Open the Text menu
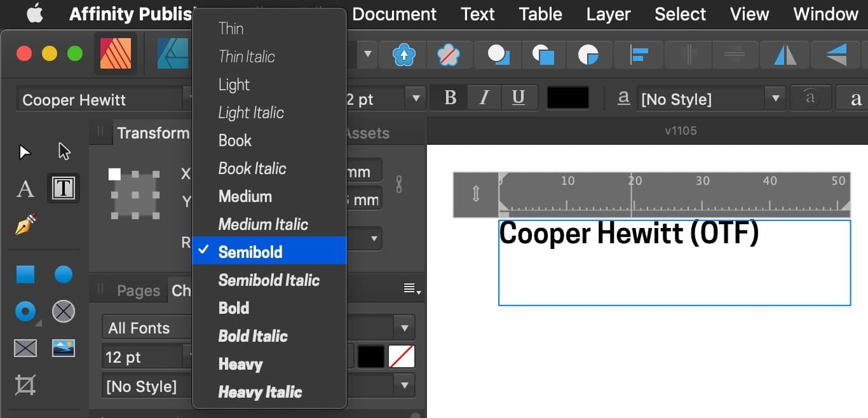Image resolution: width=868 pixels, height=418 pixels. point(477,14)
